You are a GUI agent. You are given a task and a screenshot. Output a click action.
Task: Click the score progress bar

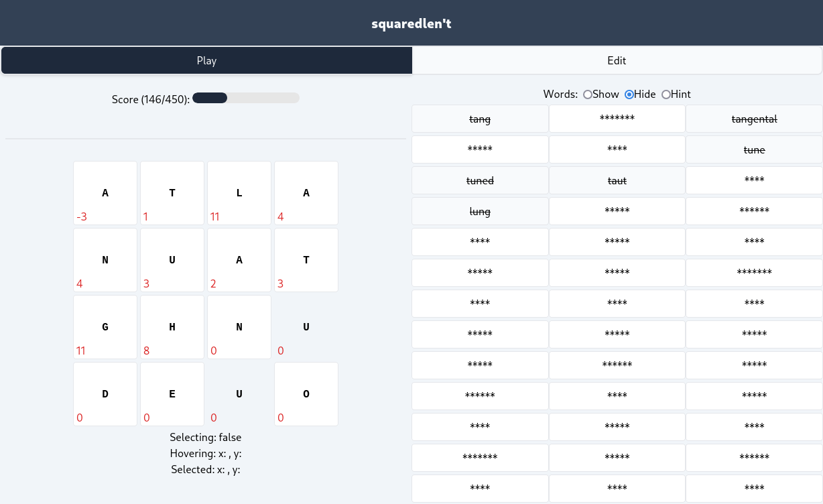tap(245, 99)
